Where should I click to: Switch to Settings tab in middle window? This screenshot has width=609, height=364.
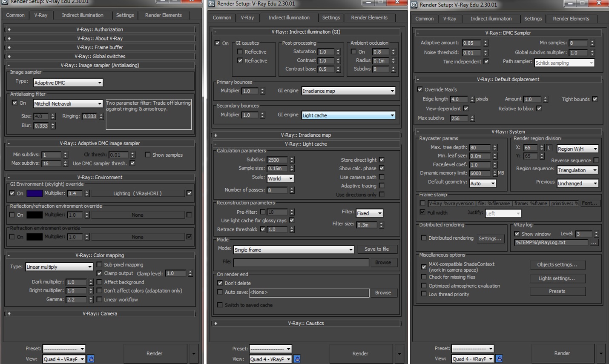pos(331,17)
